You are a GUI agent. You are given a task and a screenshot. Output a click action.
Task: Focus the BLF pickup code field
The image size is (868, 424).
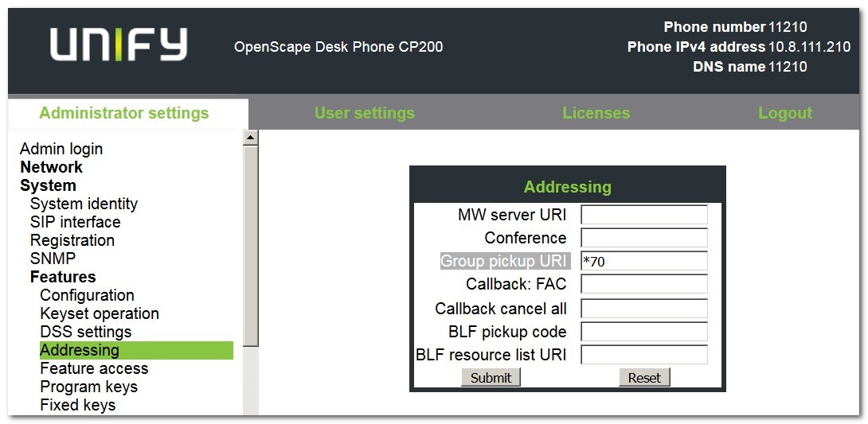(x=643, y=332)
